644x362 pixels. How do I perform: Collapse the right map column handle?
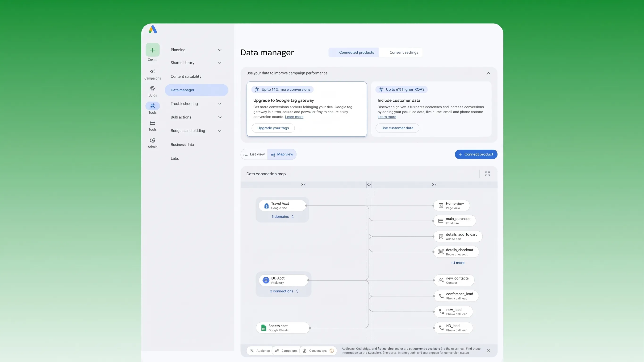tap(434, 185)
